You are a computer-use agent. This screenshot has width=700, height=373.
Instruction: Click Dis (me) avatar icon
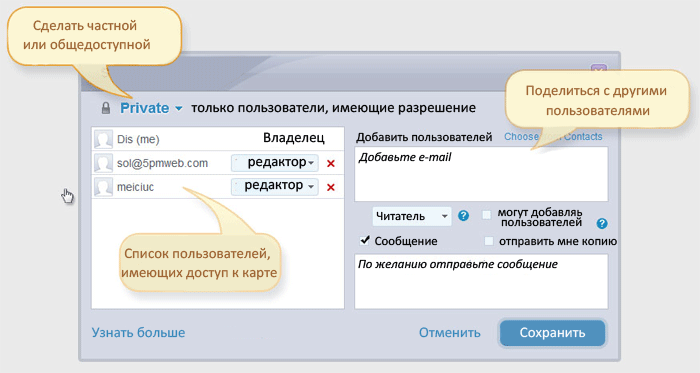pos(103,140)
